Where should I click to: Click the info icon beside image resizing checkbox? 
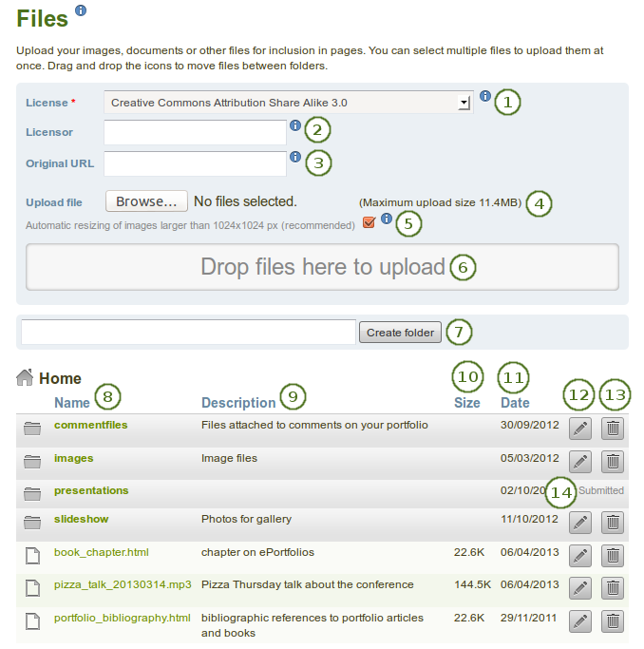coord(387,220)
